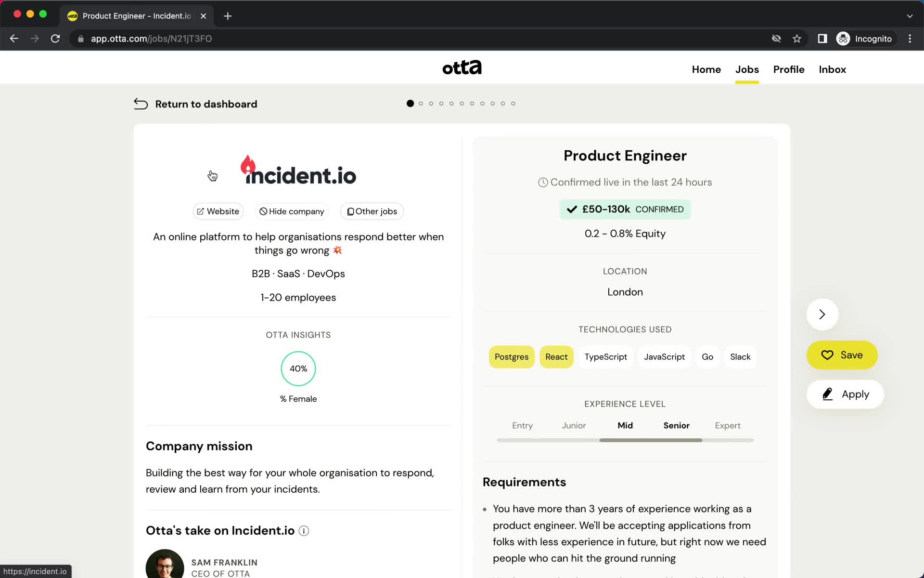Open the Profile tab in navigation

point(788,69)
